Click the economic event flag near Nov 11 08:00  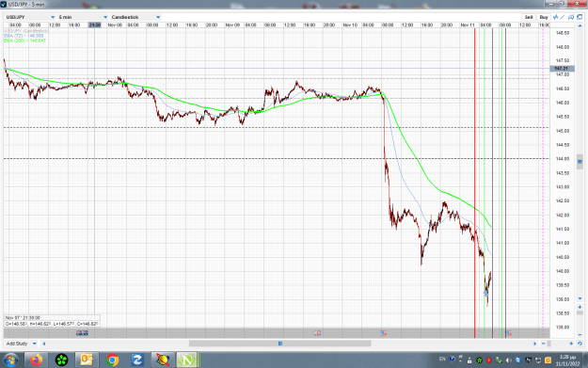[x=508, y=333]
